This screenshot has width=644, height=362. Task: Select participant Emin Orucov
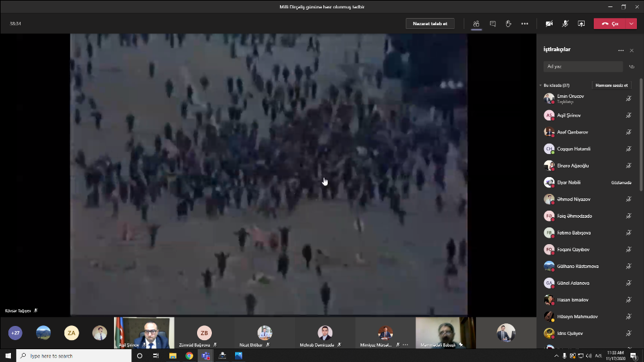588,99
